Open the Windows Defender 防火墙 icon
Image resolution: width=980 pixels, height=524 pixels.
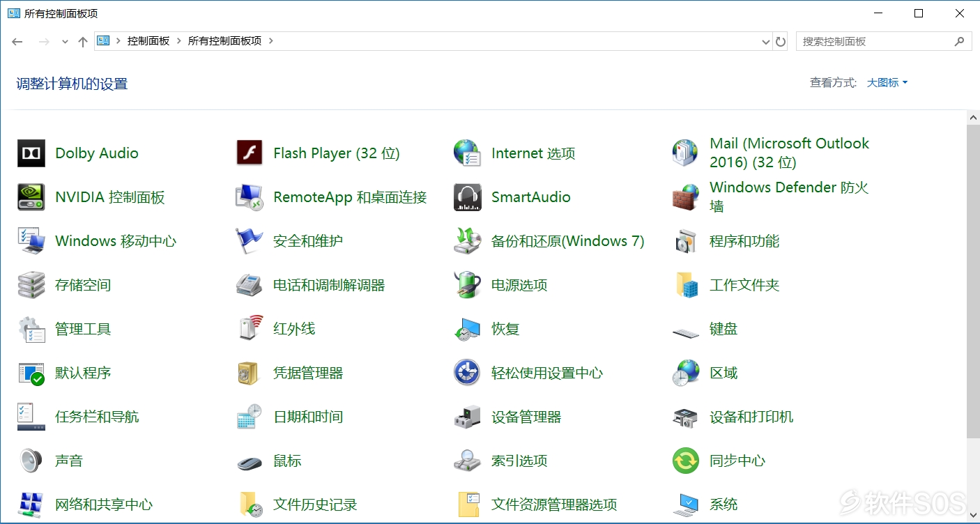[685, 197]
